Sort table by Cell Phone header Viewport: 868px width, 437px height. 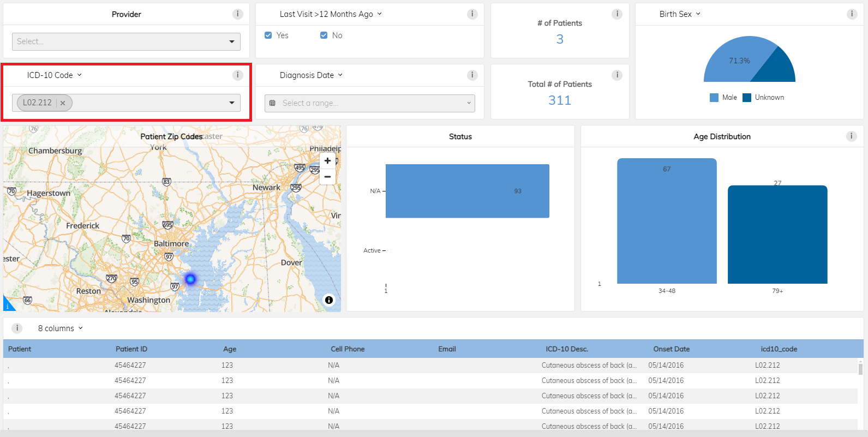348,349
